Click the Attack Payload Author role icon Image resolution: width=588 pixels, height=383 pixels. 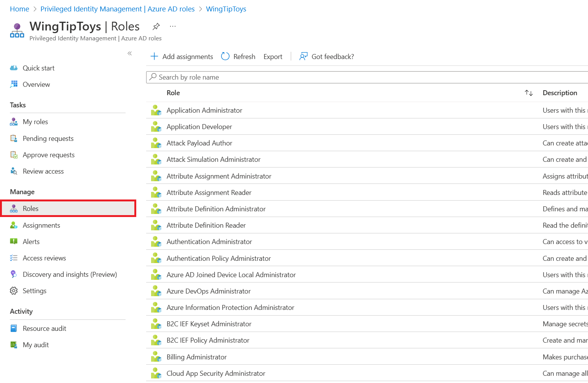[156, 143]
